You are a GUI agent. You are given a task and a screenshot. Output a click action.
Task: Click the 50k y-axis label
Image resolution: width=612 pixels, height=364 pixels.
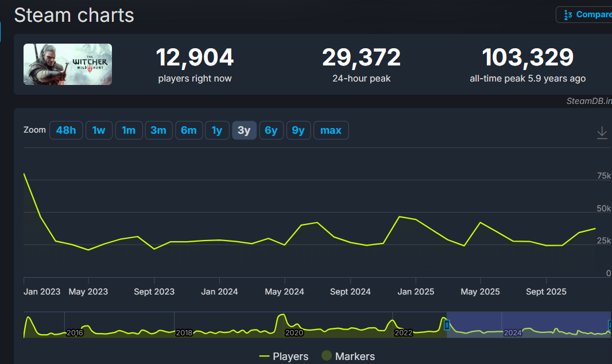604,208
